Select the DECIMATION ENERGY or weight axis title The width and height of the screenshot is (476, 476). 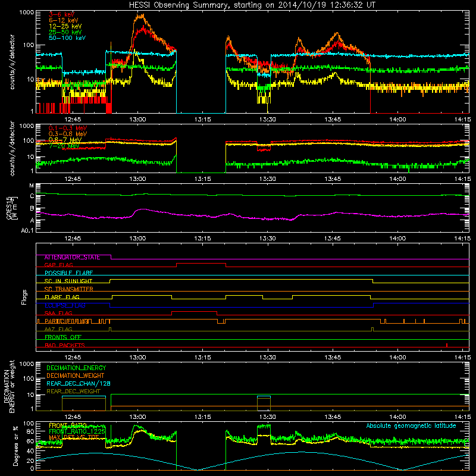click(x=9, y=386)
